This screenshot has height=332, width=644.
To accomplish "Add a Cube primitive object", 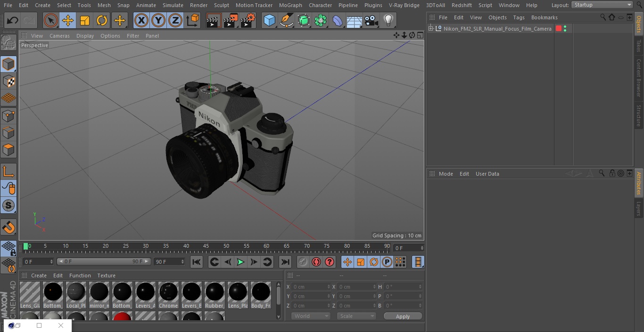I will pyautogui.click(x=269, y=20).
